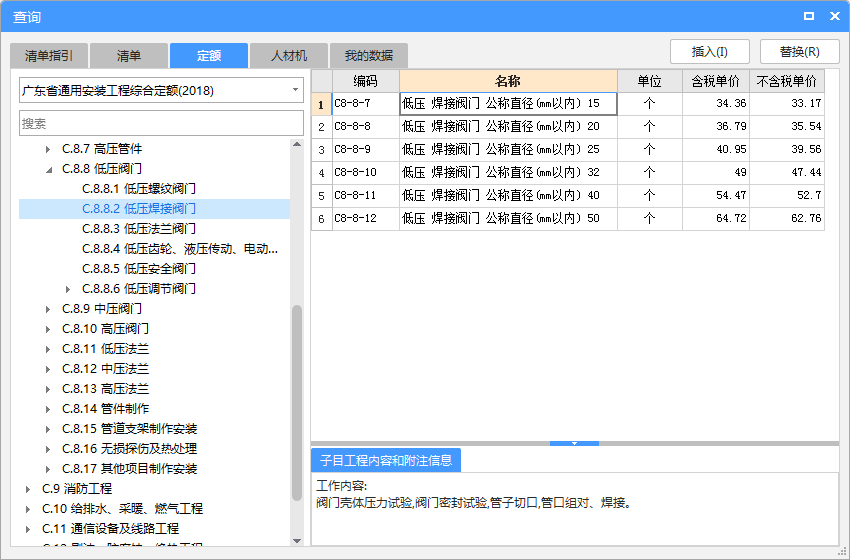Select the C.8.7 高压管件 label
This screenshot has height=560, width=850.
pyautogui.click(x=102, y=149)
